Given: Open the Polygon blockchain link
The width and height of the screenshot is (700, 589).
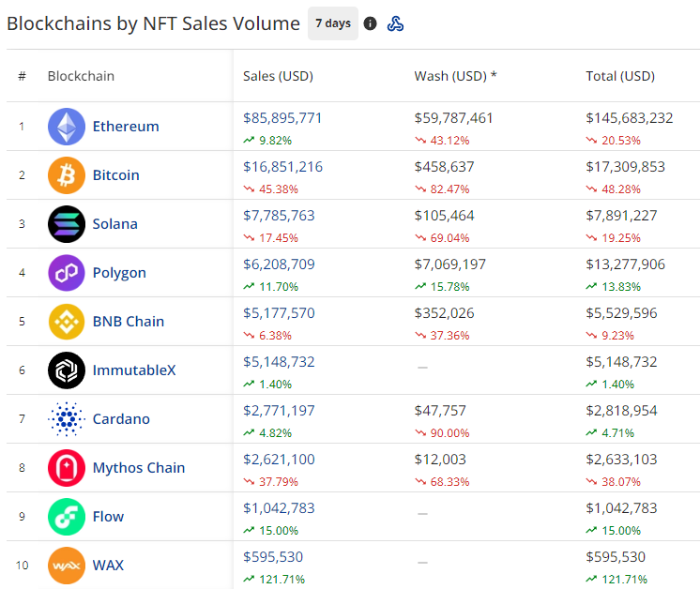Looking at the screenshot, I should pyautogui.click(x=119, y=273).
